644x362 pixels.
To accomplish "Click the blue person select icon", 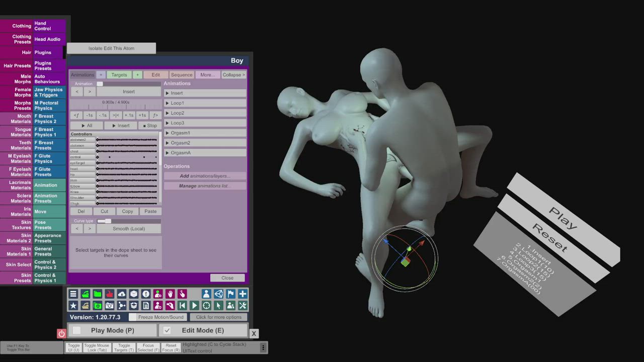I will [206, 294].
